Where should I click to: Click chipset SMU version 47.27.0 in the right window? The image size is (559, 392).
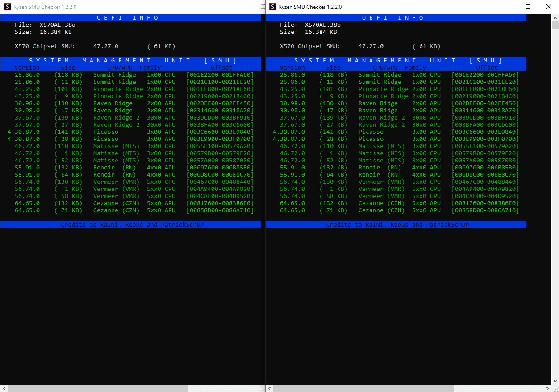click(371, 46)
